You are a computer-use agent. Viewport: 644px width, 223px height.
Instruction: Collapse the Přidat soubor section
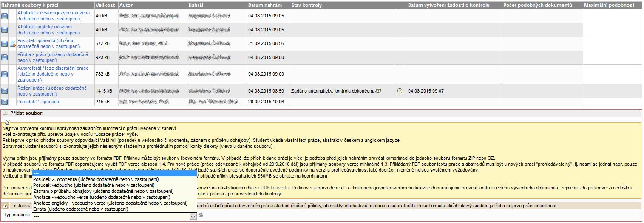coord(5,113)
